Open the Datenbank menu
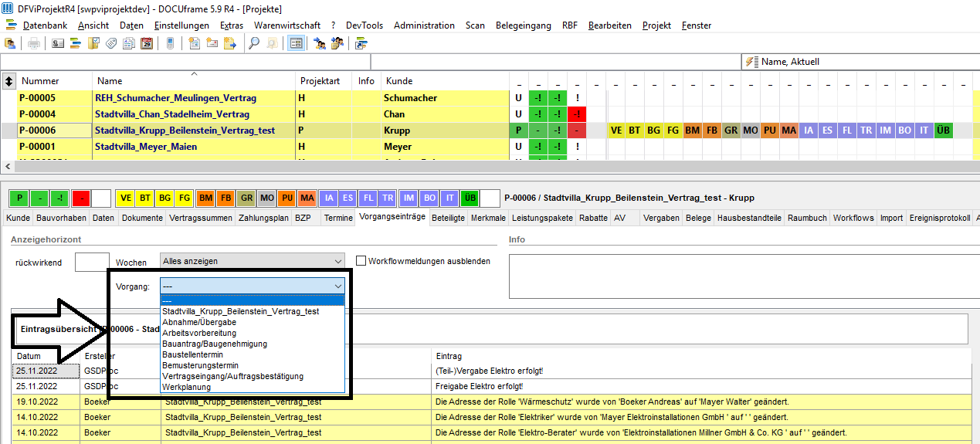 pyautogui.click(x=45, y=25)
